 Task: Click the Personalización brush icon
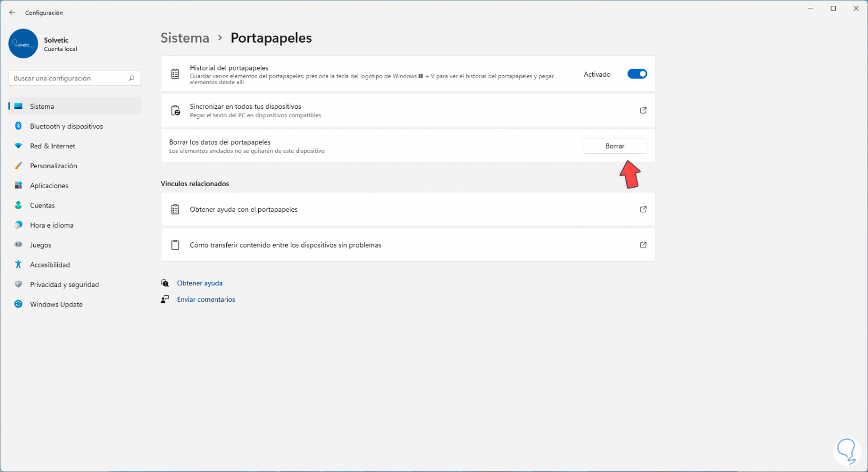tap(18, 166)
